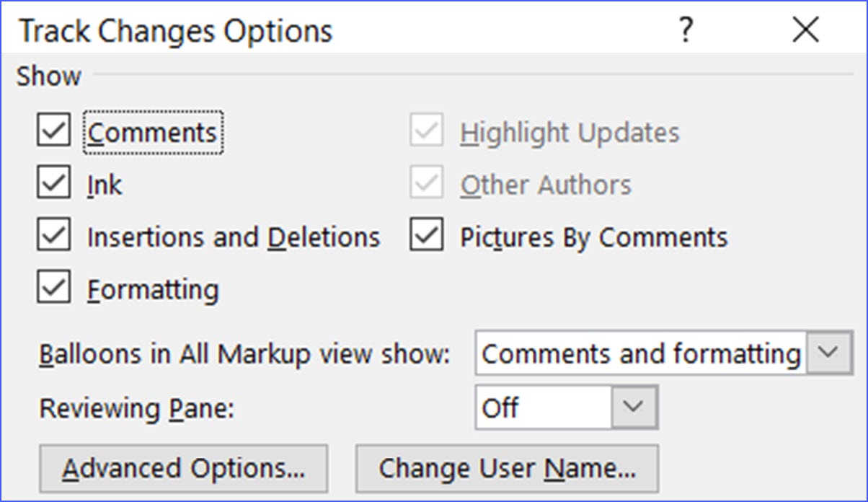This screenshot has height=502, width=868.
Task: Click the Reviewing Pane Off value field
Action: [544, 408]
